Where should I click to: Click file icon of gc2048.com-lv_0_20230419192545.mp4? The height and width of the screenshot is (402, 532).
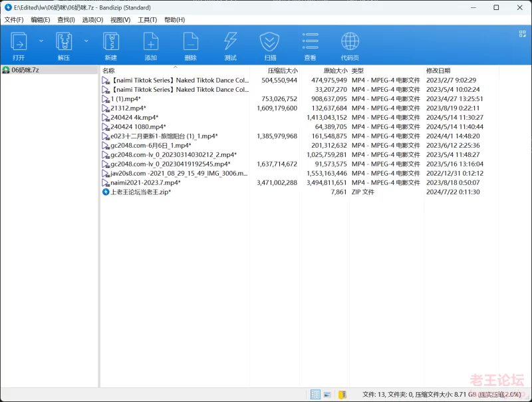(x=106, y=164)
